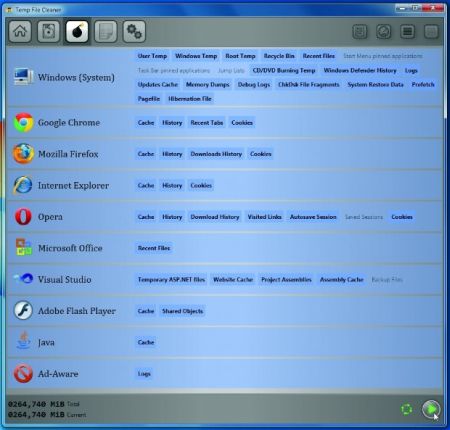This screenshot has width=450, height=430.
Task: Toggle Opera Autosave Session
Action: tap(313, 217)
